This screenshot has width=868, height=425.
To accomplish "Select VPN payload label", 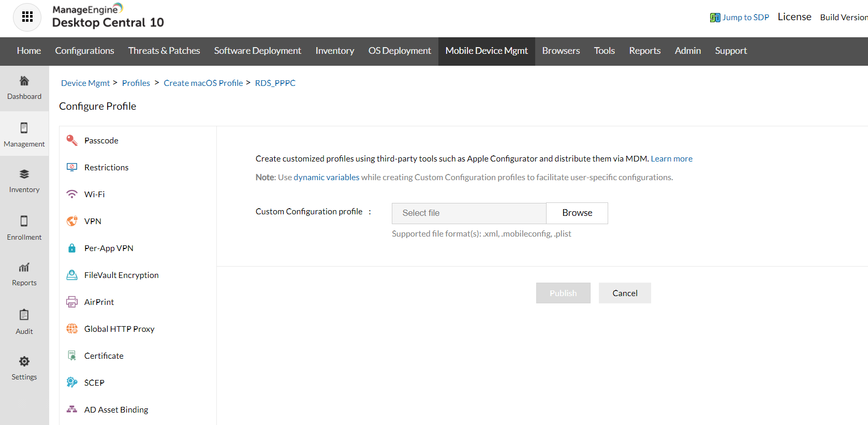I will point(93,221).
